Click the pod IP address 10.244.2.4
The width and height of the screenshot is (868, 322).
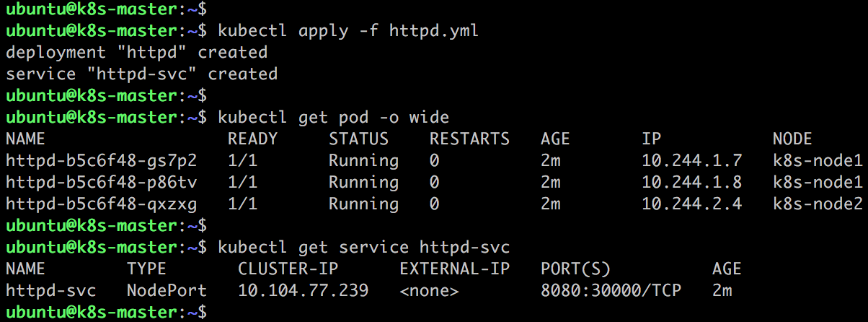691,204
